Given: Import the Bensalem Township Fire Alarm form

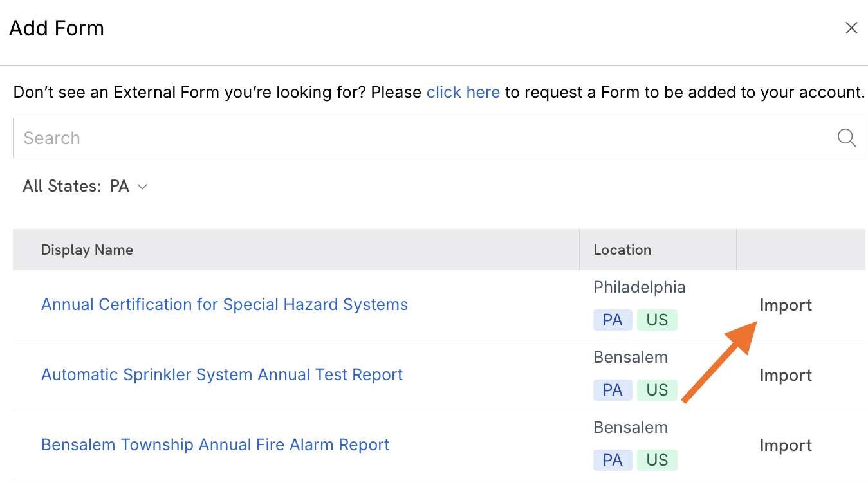Looking at the screenshot, I should pyautogui.click(x=786, y=445).
